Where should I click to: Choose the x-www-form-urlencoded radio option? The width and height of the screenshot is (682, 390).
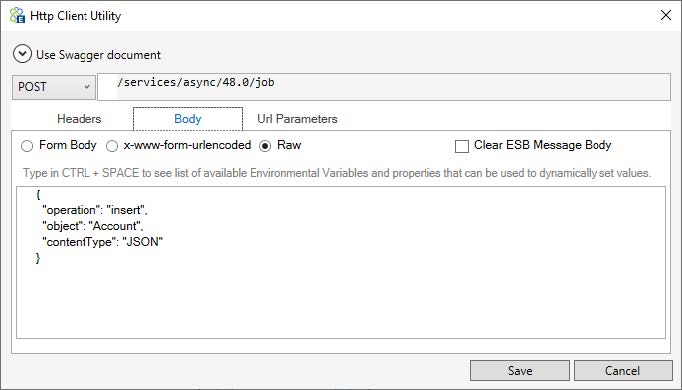112,146
